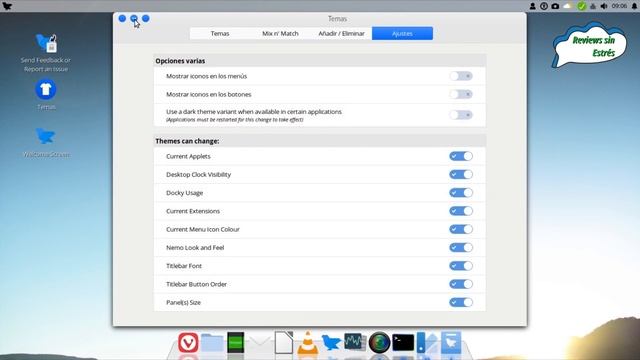The height and width of the screenshot is (360, 640).
Task: Open the Mix n' Match tab
Action: click(x=280, y=33)
